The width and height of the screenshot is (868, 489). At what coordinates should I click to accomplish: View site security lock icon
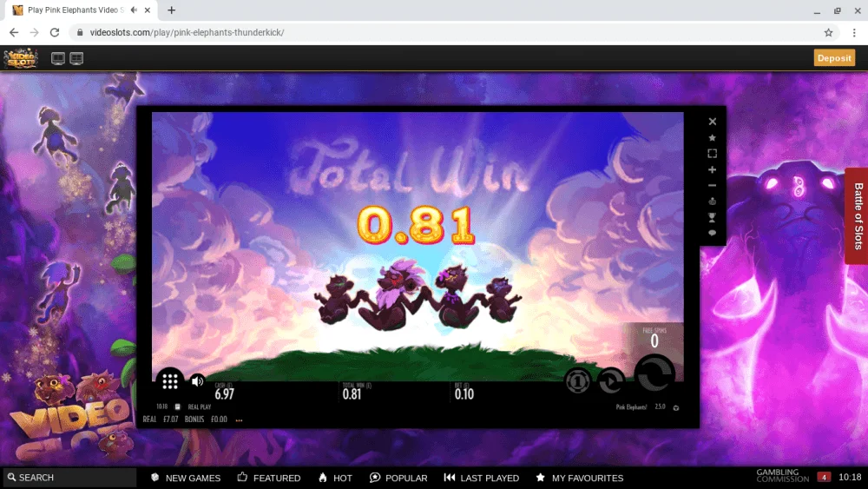80,33
